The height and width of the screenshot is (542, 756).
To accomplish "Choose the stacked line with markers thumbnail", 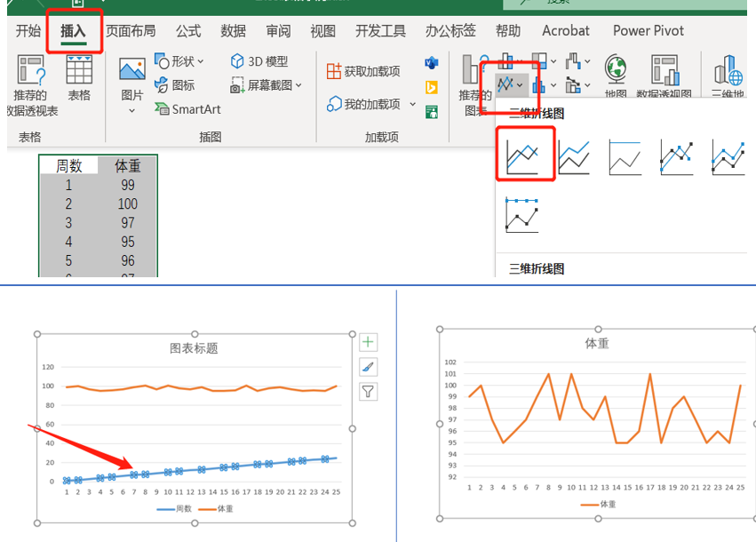I will tap(728, 157).
